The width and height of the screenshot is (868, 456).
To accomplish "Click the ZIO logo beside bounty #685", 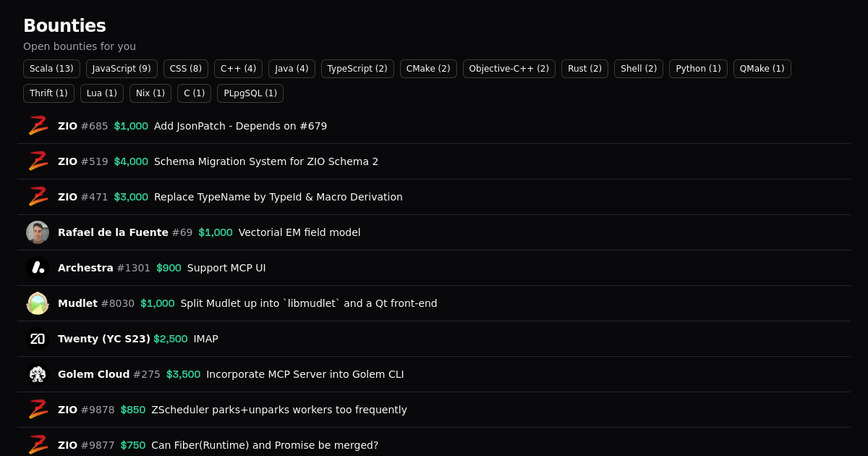I will [x=38, y=126].
